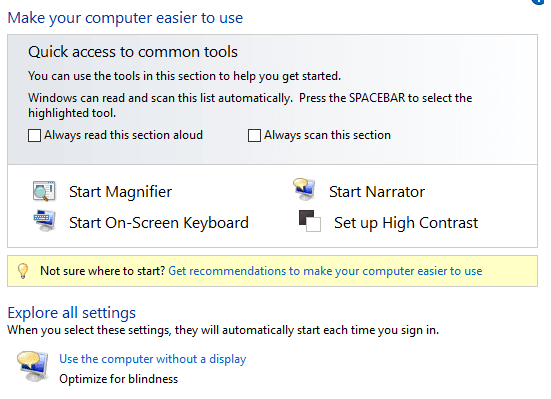Open Start On-Screen Keyboard text option
This screenshot has height=399, width=551.
[159, 223]
